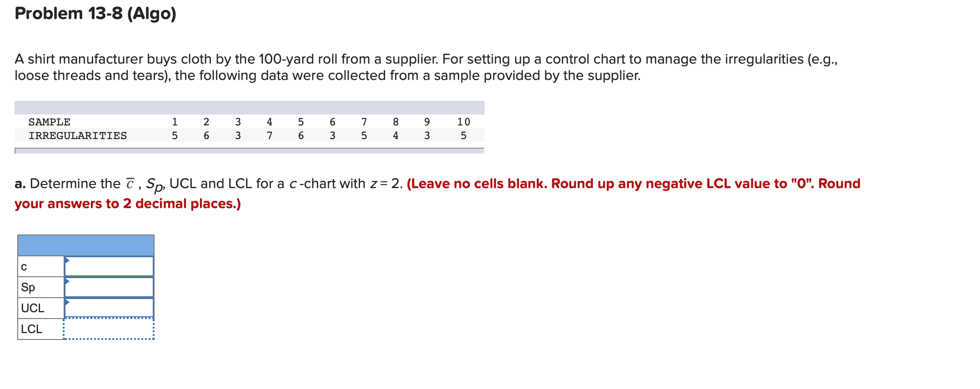Click the shaded bar below the data table
The height and width of the screenshot is (389, 980).
250,150
